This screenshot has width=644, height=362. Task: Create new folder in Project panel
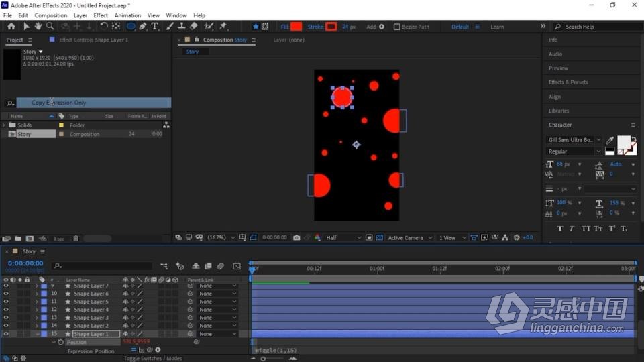tap(18, 239)
